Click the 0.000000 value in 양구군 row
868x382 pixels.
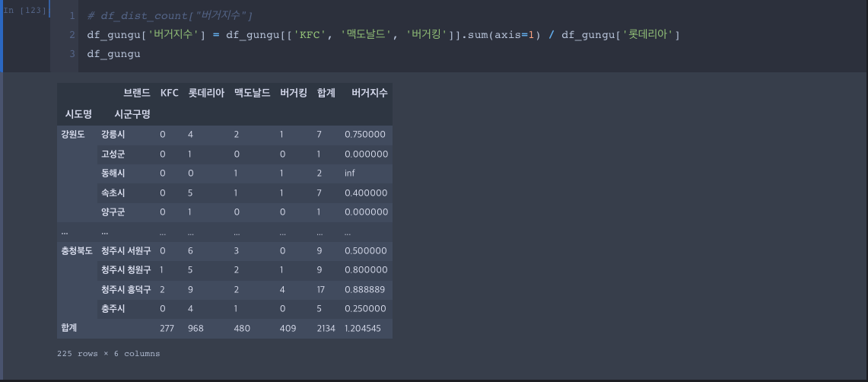[x=366, y=212]
